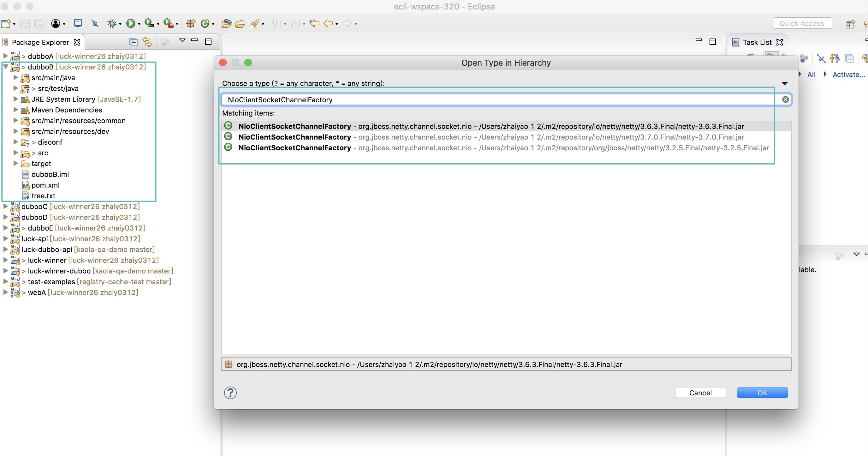This screenshot has width=868, height=456.
Task: Click the Debug bug icon
Action: 111,23
